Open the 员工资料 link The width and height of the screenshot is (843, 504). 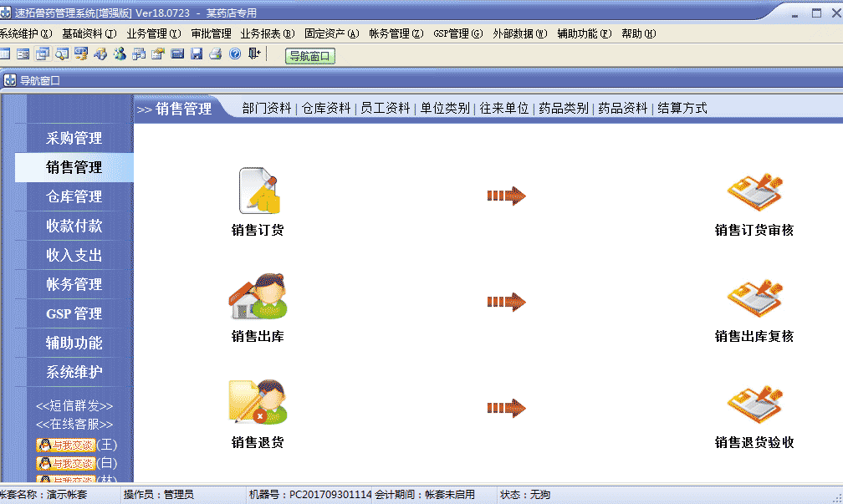click(x=386, y=108)
